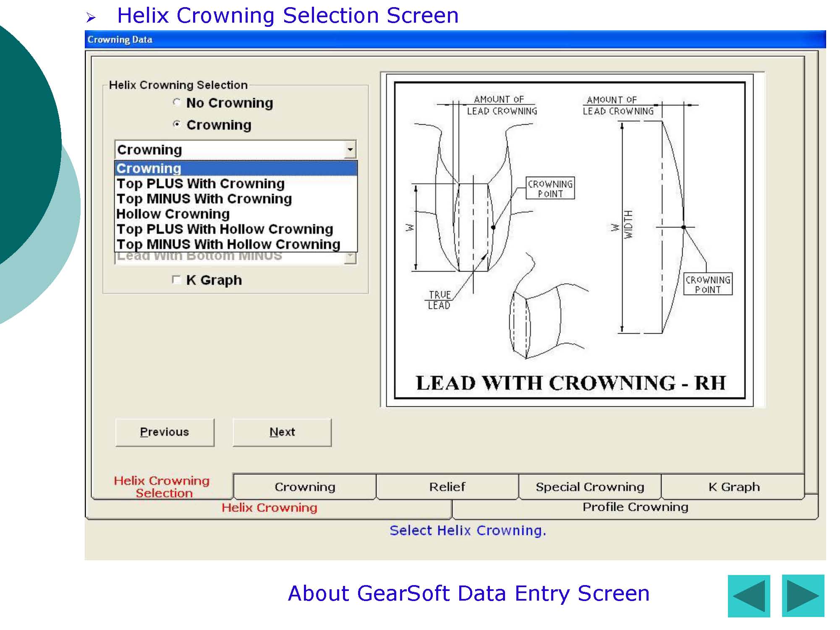Select the Crowning radio button
Viewport: 840px width, 630px height.
[177, 124]
